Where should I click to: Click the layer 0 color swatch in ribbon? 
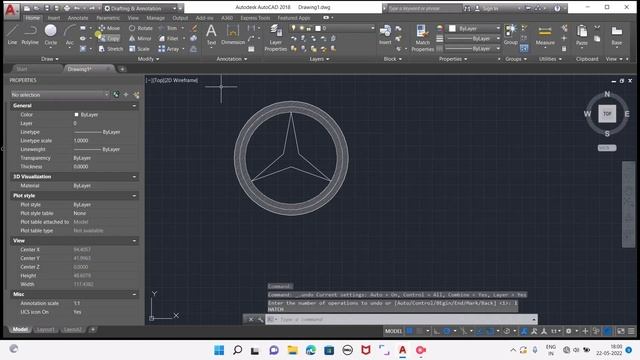click(x=318, y=28)
